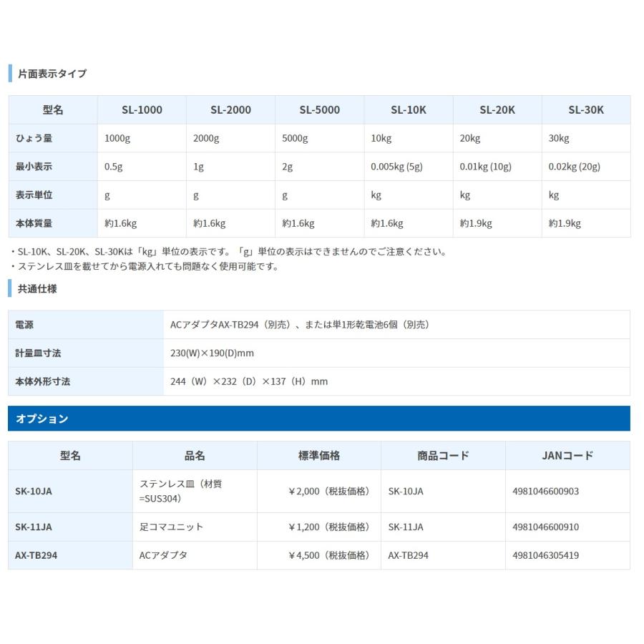Click the AX-TB294 model name cell
The width and height of the screenshot is (644, 644).
[36, 555]
